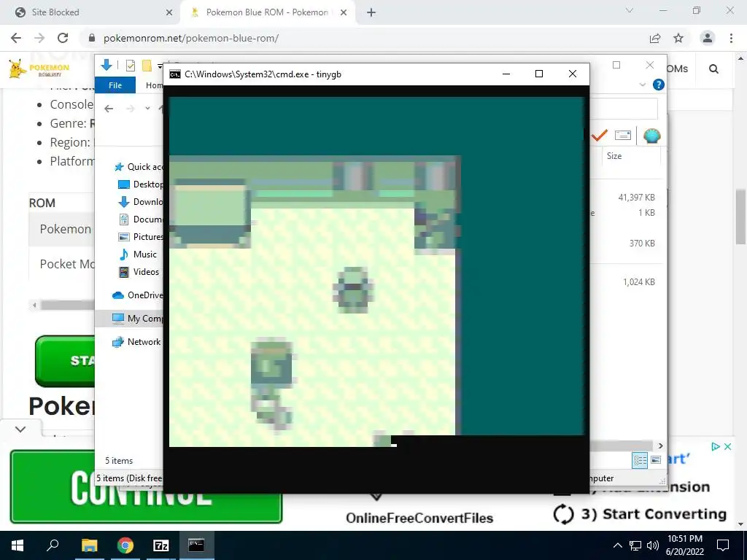The height and width of the screenshot is (560, 747).
Task: Switch Explorer to large thumbnails view
Action: coord(656,460)
